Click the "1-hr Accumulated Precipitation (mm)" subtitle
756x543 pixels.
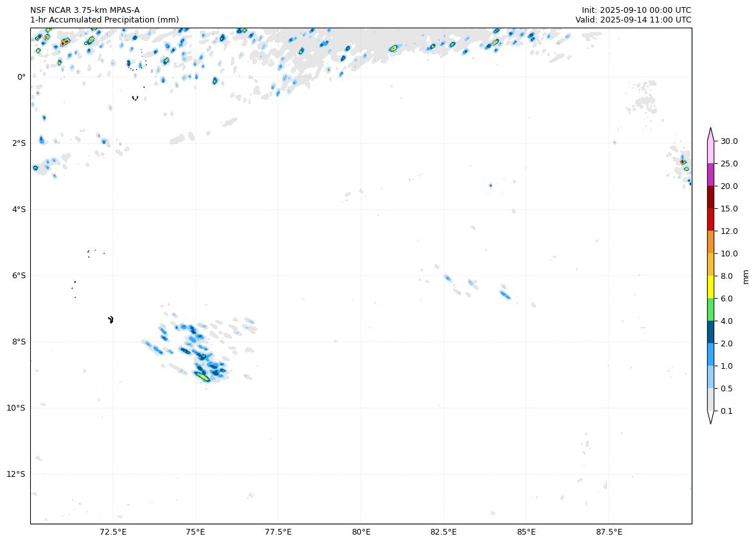(104, 20)
